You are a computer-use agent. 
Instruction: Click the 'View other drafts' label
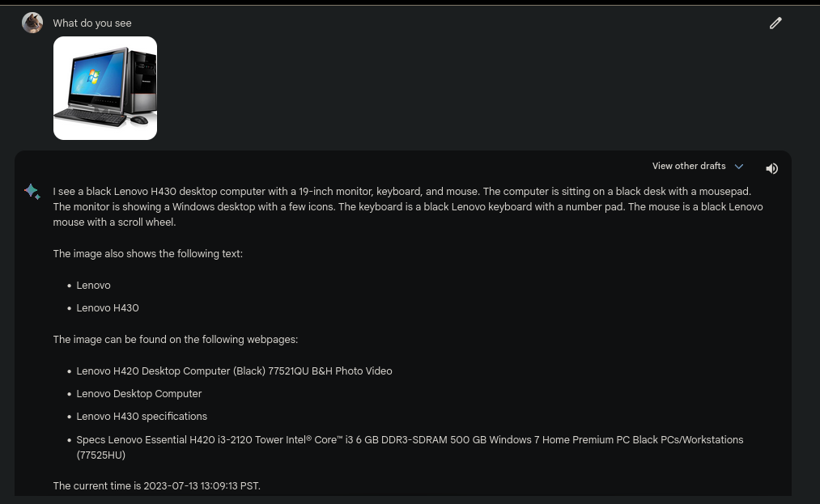[x=688, y=166]
